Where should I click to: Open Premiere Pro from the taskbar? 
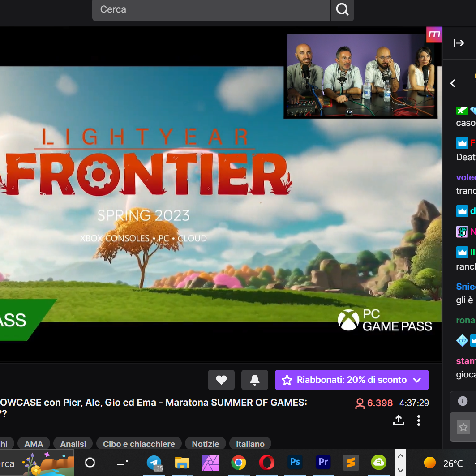click(x=323, y=462)
